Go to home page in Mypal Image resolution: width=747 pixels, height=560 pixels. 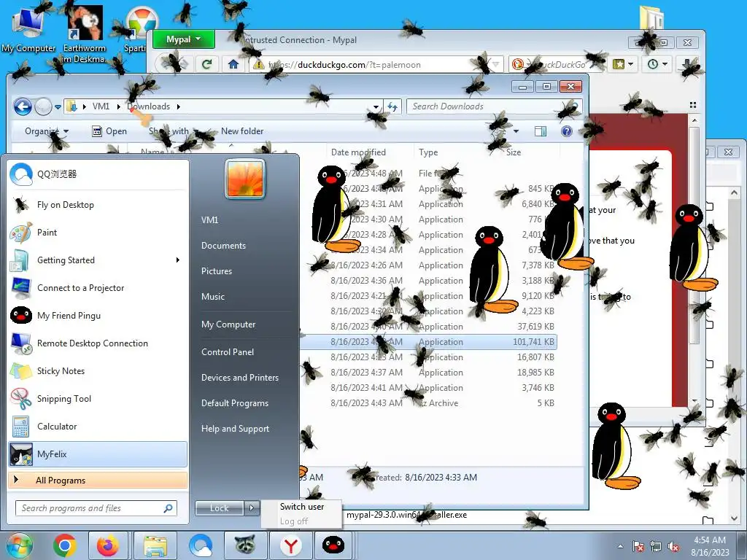[233, 64]
